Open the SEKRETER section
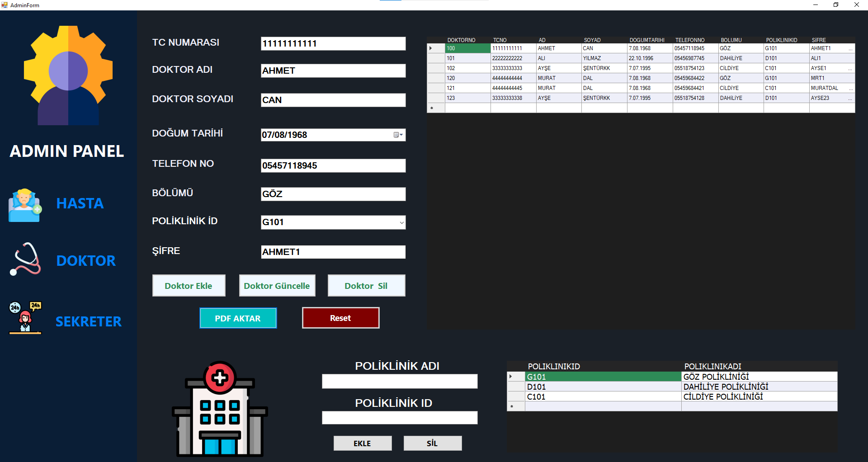Screen dimensions: 868x462 click(89, 321)
